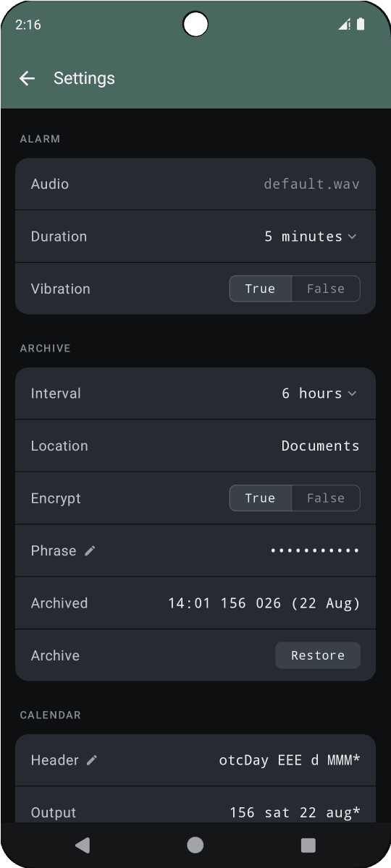Set Encrypt to False
The image size is (391, 868).
pos(326,498)
